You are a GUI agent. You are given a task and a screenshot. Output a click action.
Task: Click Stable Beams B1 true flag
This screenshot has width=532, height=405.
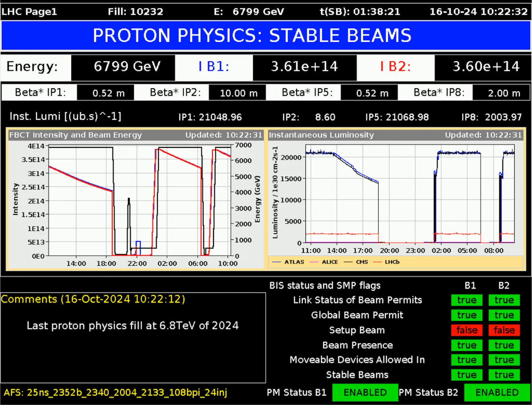coord(467,375)
